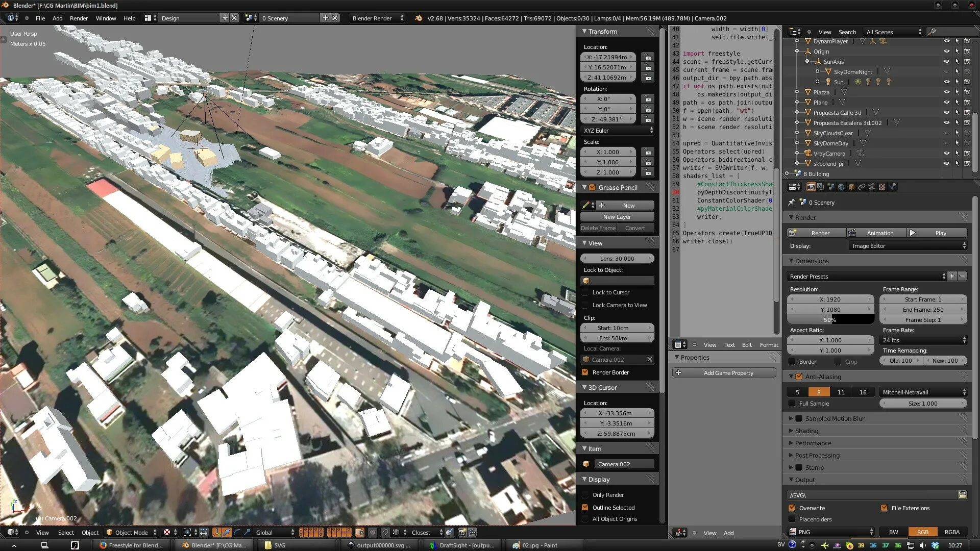Image resolution: width=980 pixels, height=551 pixels.
Task: Open the Texture properties tab icon
Action: point(882,187)
